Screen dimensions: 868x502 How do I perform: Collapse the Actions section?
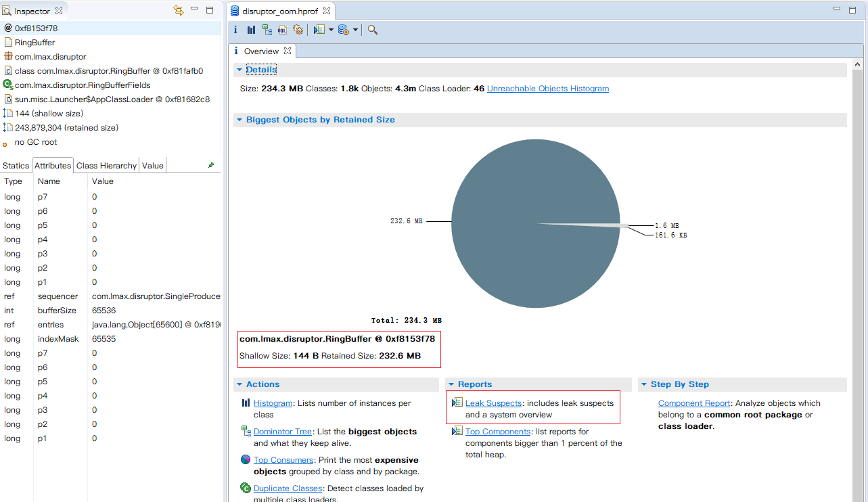pyautogui.click(x=239, y=384)
